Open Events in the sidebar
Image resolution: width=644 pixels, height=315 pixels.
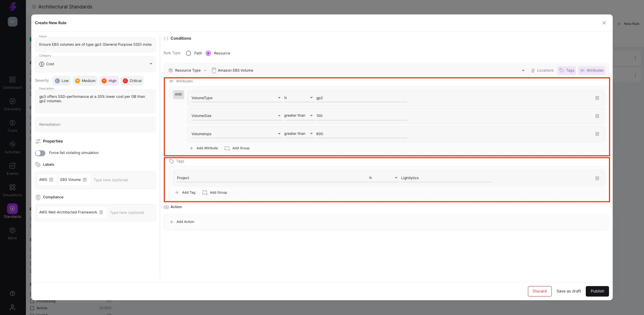click(x=12, y=169)
